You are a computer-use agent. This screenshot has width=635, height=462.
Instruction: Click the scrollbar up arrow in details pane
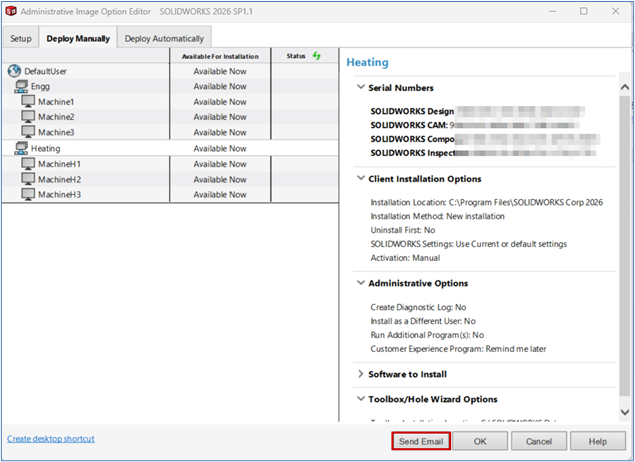point(624,87)
